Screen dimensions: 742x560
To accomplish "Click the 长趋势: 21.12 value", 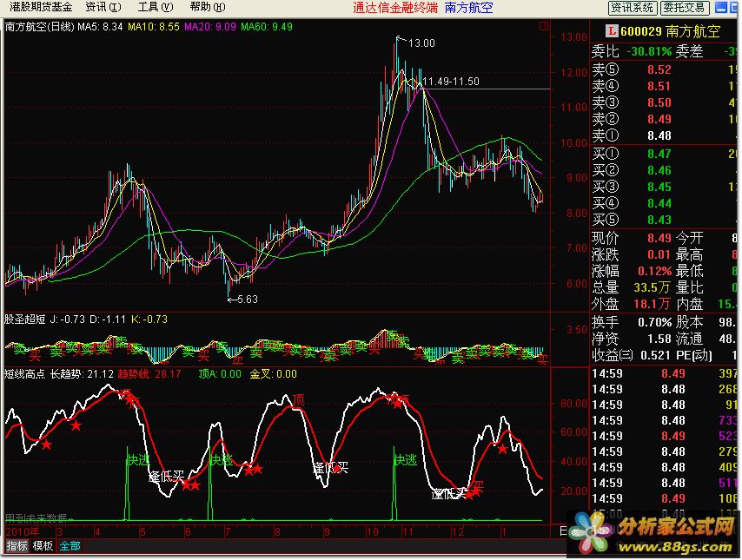I will pos(82,374).
